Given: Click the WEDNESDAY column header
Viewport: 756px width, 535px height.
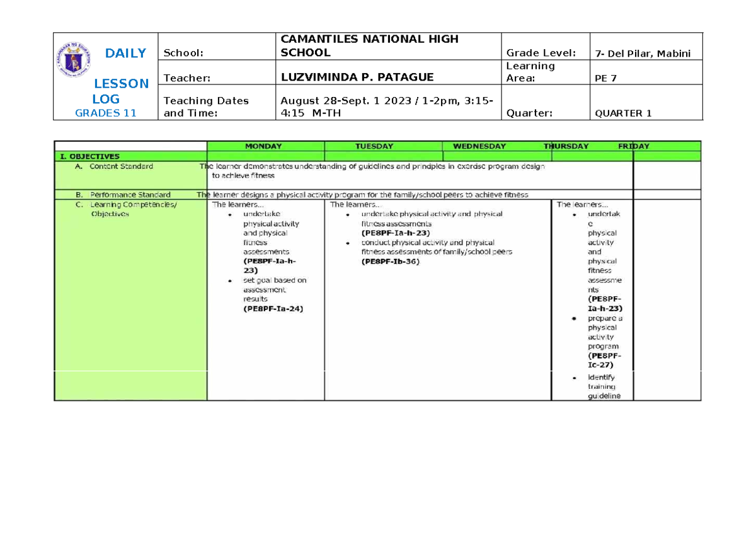Looking at the screenshot, I should pos(479,146).
